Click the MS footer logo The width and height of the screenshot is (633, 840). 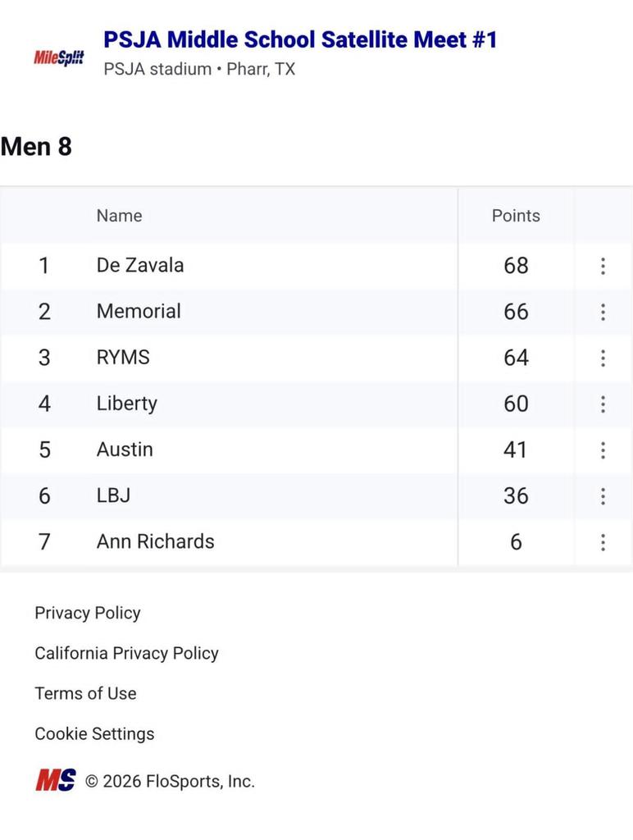(55, 781)
